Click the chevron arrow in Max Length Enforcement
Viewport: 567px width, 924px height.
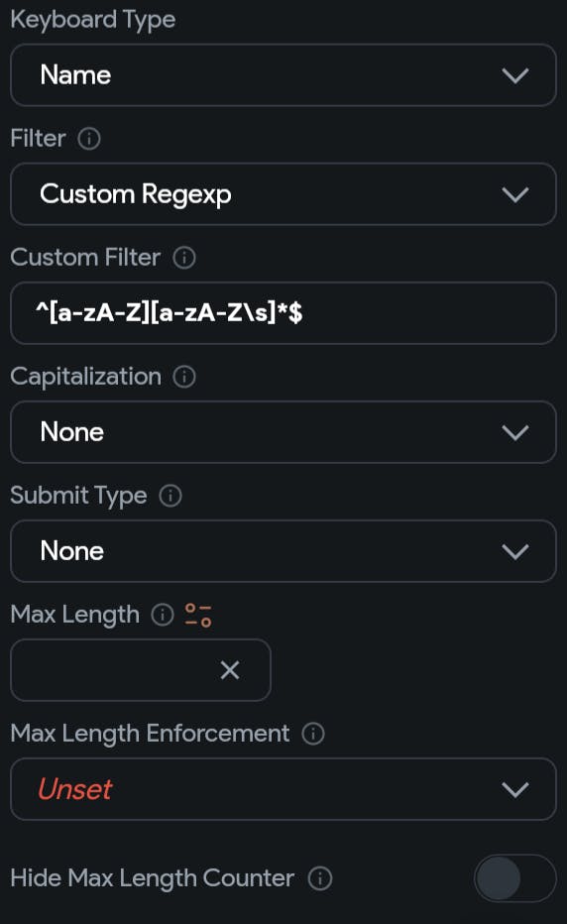pyautogui.click(x=515, y=789)
